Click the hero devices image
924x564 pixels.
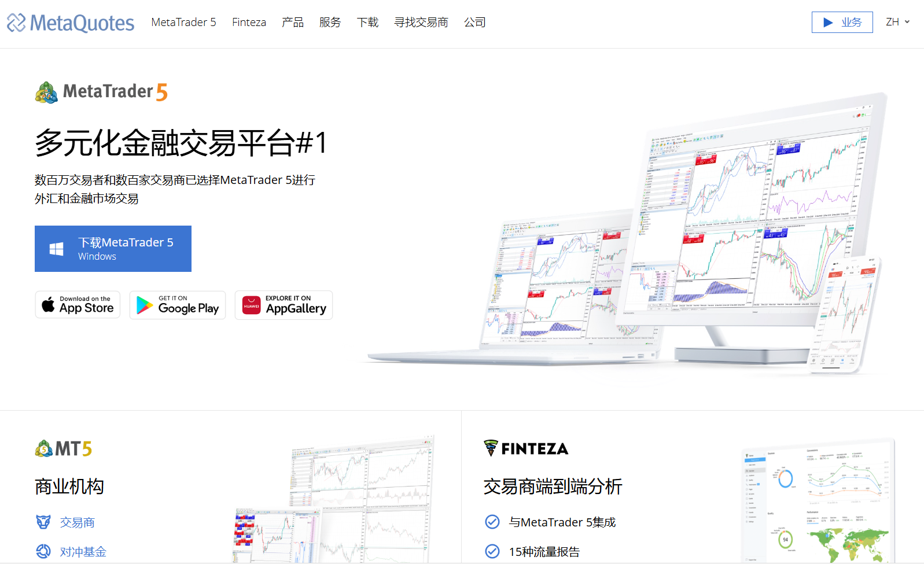coord(624,234)
